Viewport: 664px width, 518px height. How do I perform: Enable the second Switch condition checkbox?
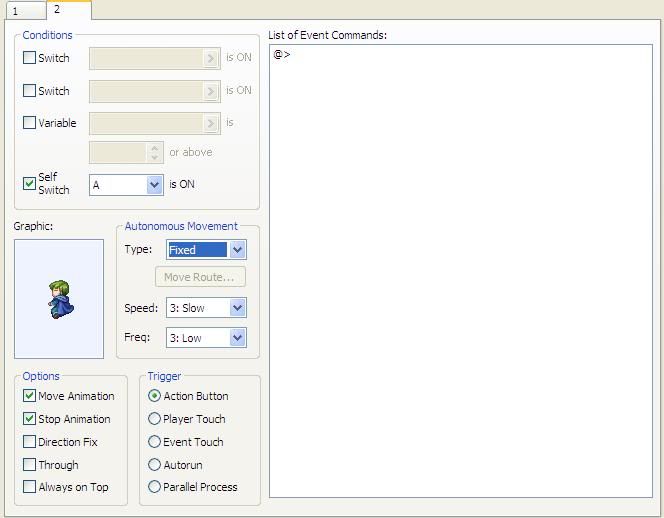pos(29,91)
